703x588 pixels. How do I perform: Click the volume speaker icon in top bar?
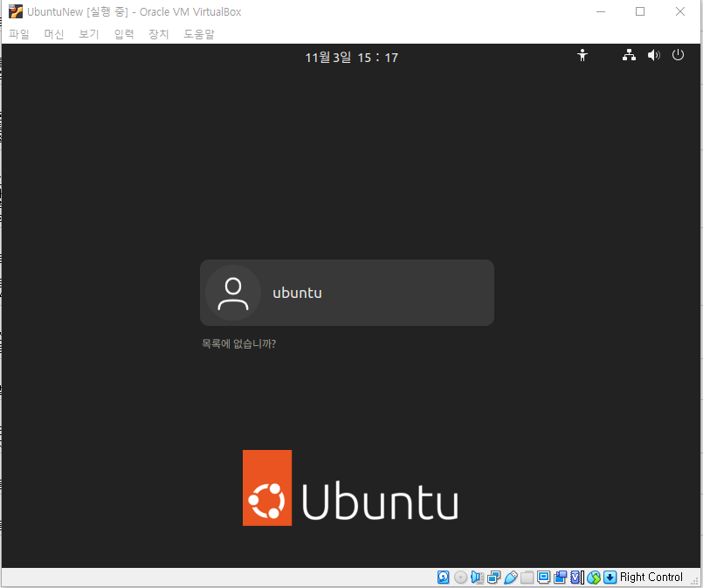pyautogui.click(x=654, y=55)
